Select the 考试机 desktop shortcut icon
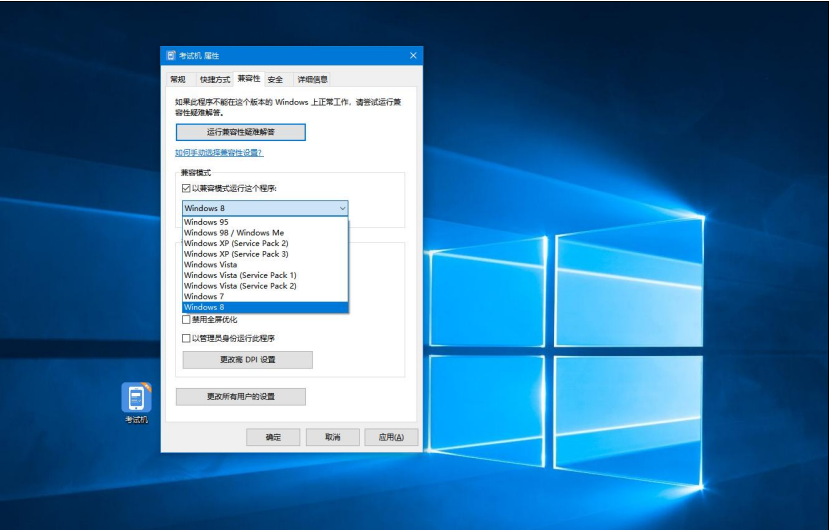The image size is (829, 530). tap(136, 403)
